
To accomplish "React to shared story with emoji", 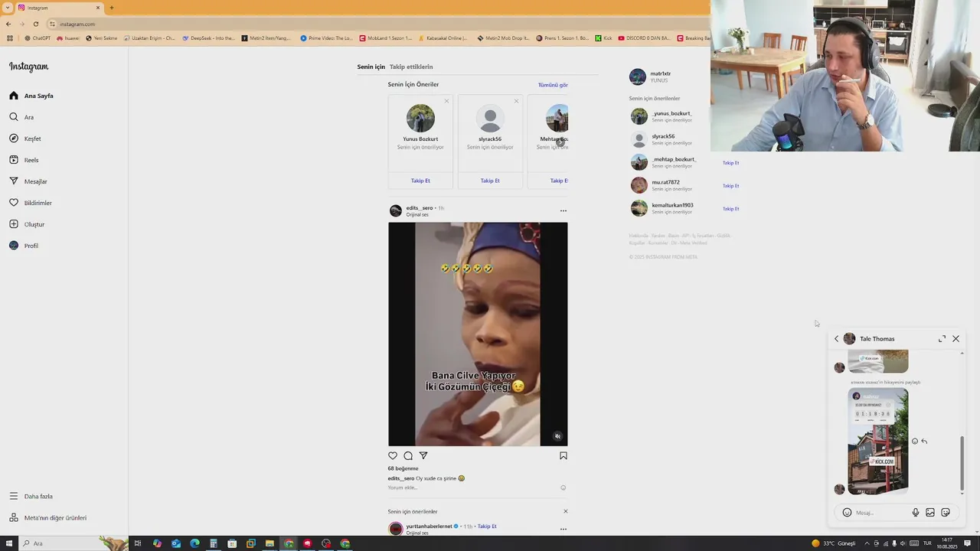I will click(x=914, y=442).
